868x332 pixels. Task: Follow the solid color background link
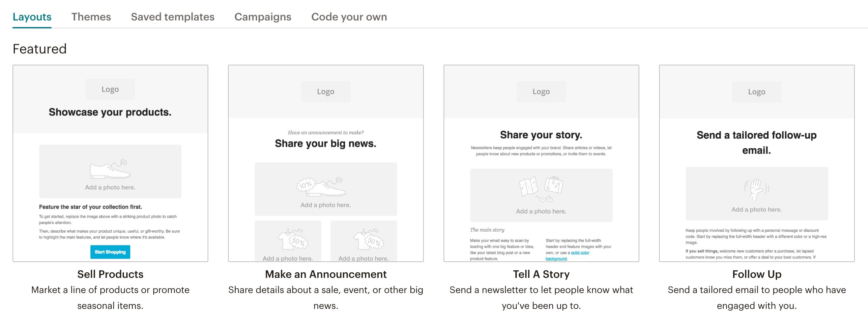(567, 255)
